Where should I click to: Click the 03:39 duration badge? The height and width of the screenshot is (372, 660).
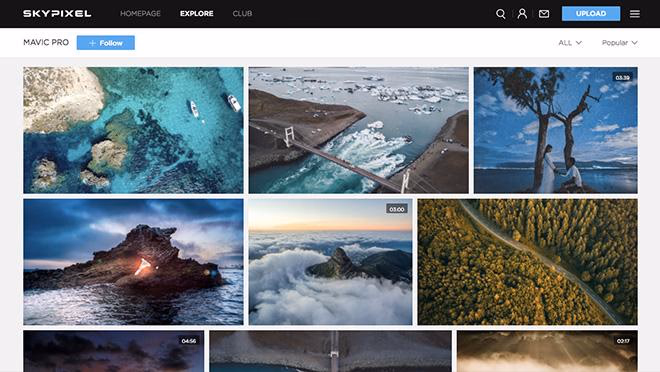[622, 77]
